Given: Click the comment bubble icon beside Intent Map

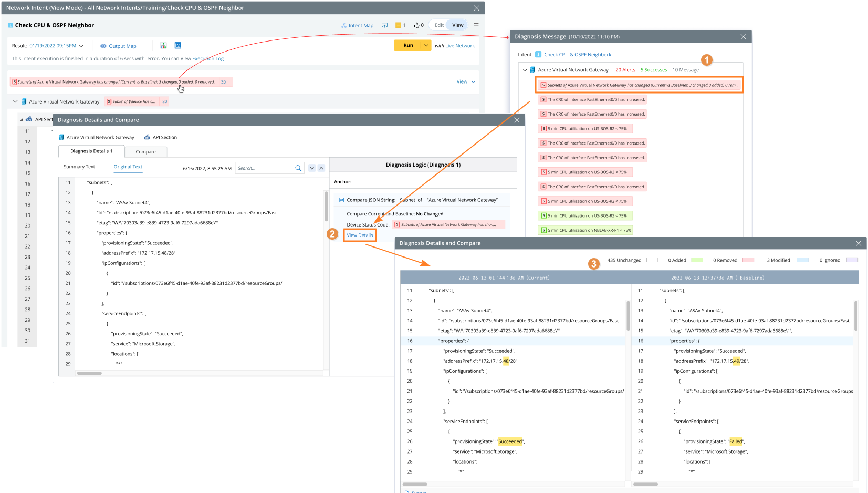Looking at the screenshot, I should click(x=384, y=25).
